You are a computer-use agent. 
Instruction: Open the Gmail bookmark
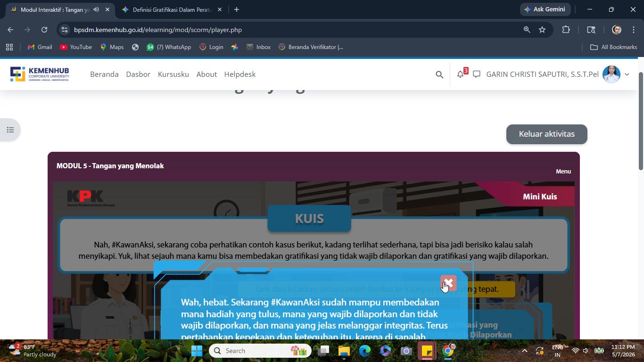click(40, 47)
